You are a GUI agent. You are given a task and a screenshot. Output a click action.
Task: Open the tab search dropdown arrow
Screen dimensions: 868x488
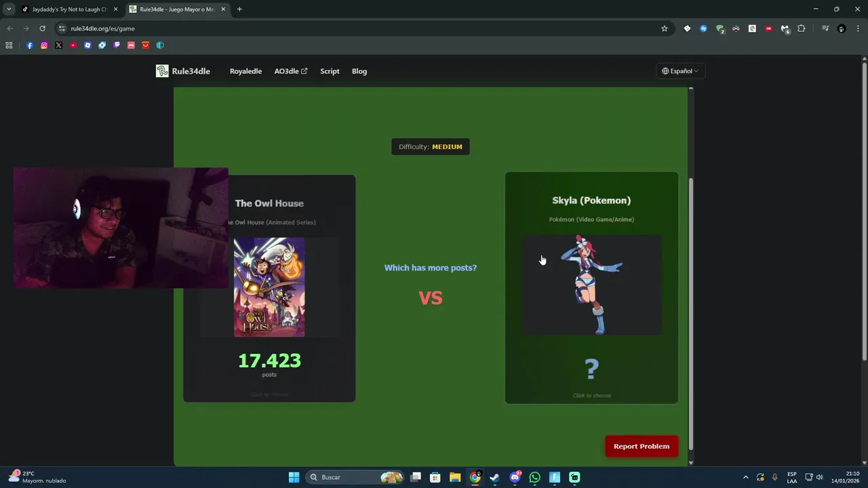9,9
